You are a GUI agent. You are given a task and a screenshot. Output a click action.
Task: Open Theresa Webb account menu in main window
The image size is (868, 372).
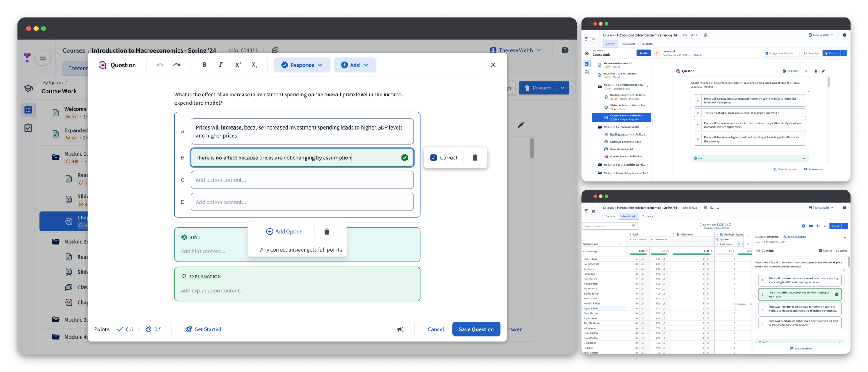(x=515, y=50)
